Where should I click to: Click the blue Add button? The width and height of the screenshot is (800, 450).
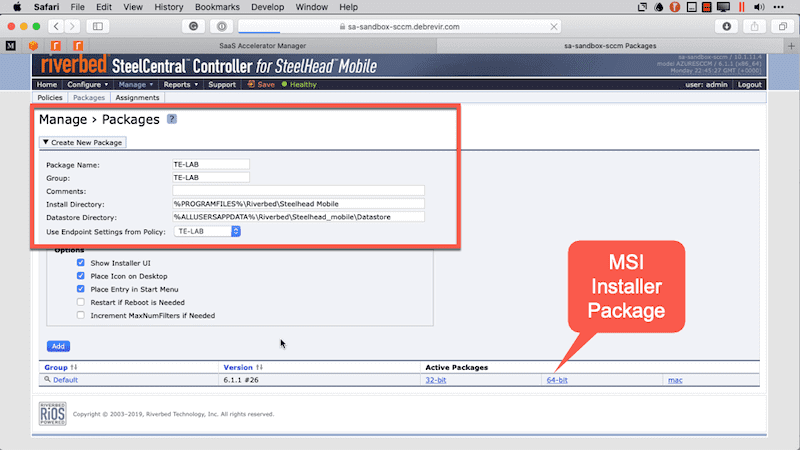click(x=58, y=346)
